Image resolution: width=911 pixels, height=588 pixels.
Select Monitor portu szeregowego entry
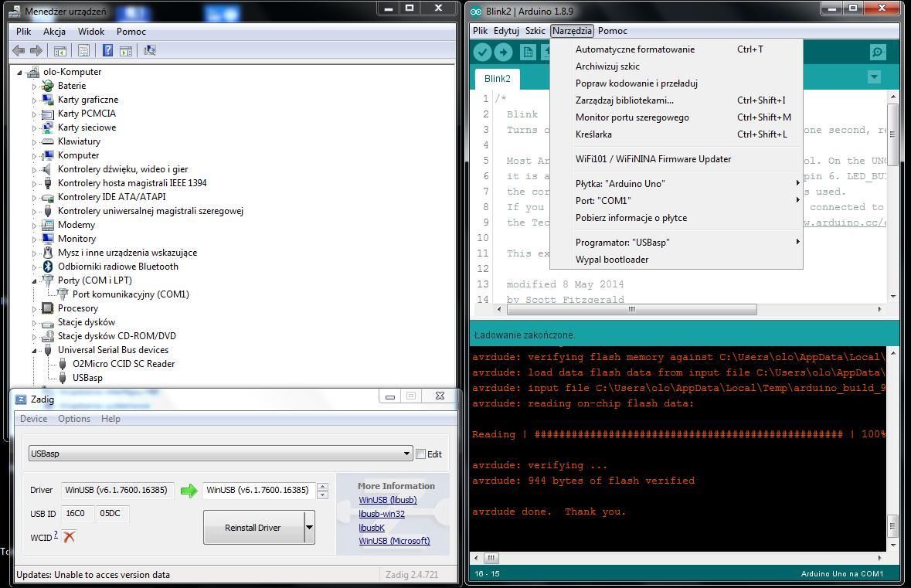(676, 117)
